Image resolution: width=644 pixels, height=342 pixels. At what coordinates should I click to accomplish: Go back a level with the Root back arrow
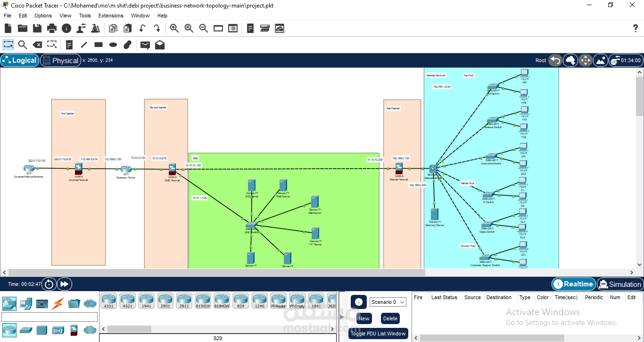tap(555, 60)
